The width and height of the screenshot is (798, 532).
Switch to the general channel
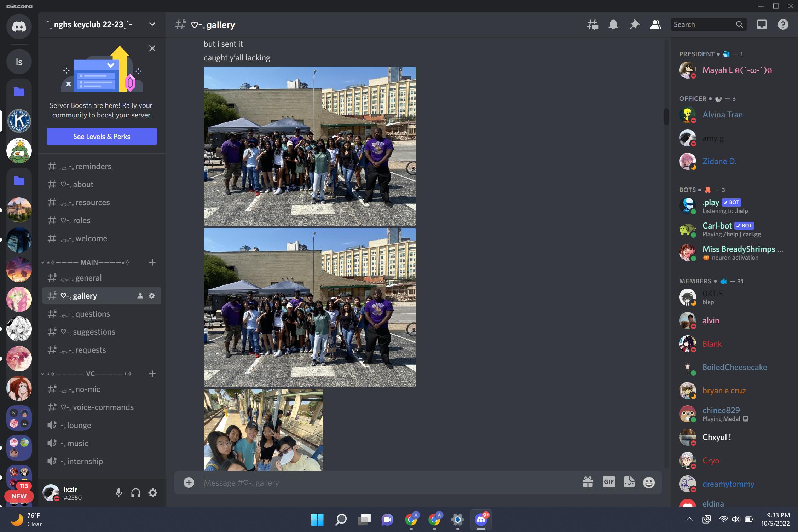point(88,278)
